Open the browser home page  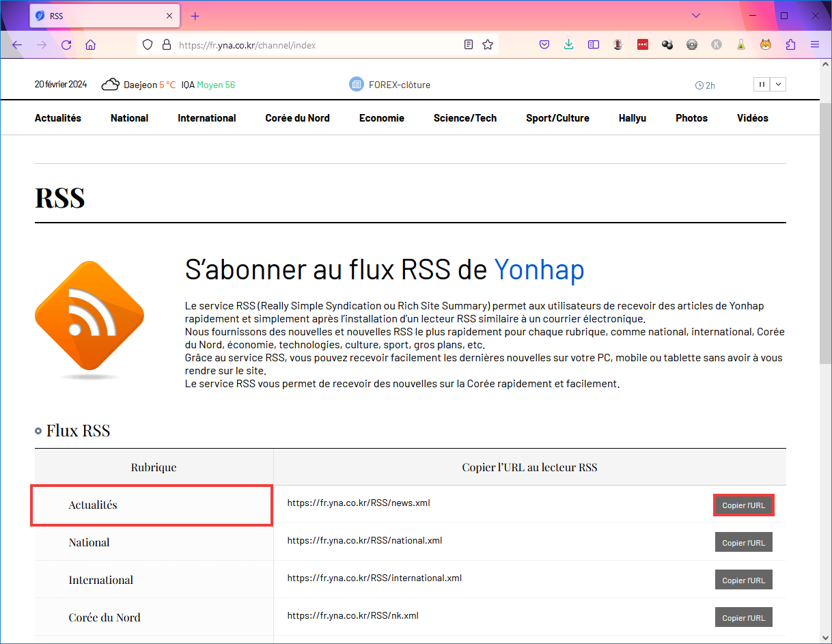(90, 45)
